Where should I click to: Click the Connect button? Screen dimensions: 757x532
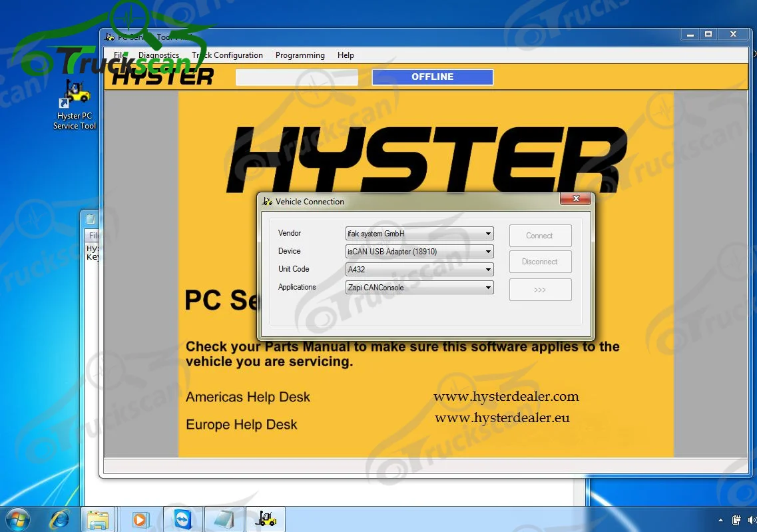click(540, 236)
